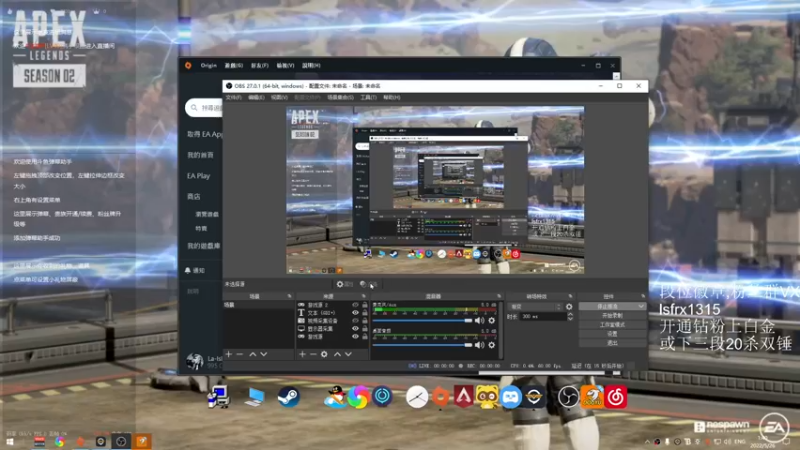
Task: Increase transition duration with up arrow
Action: point(570,315)
